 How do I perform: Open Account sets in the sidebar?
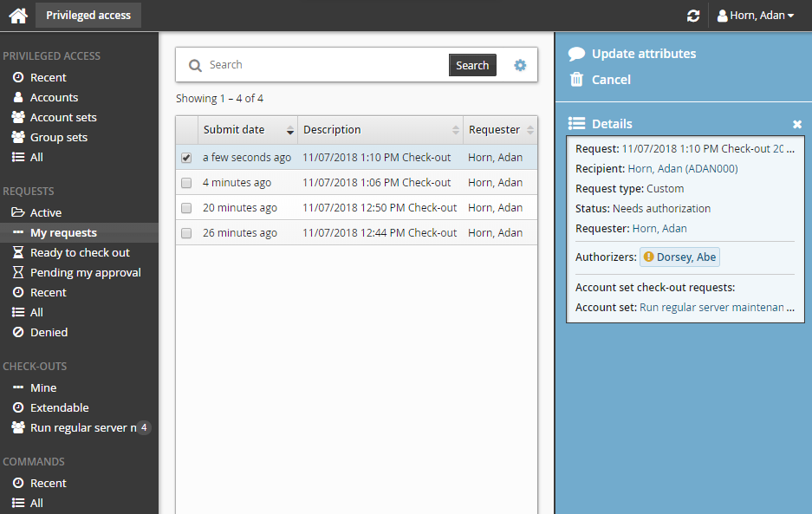click(x=63, y=118)
